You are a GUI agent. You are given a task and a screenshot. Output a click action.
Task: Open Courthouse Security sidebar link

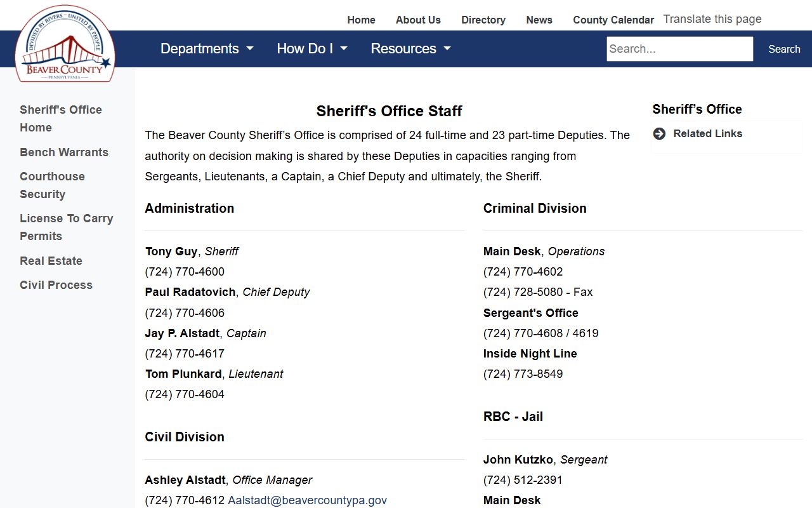click(x=52, y=185)
